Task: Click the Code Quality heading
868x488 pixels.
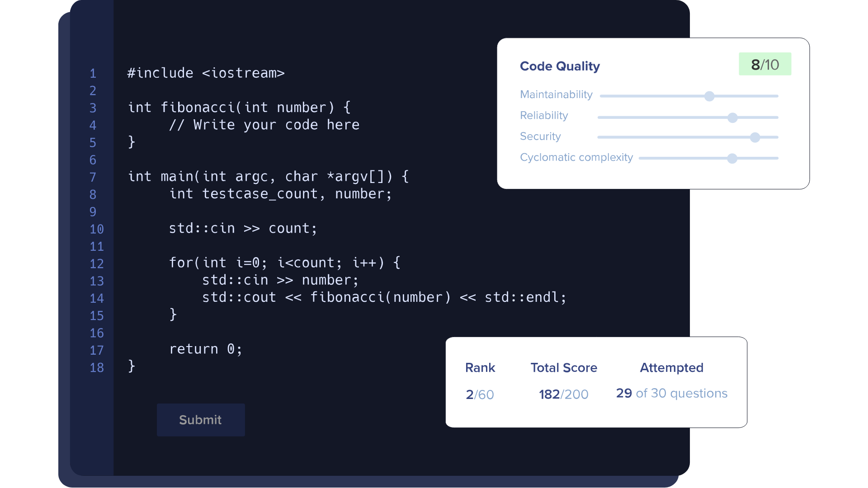Action: coord(560,66)
